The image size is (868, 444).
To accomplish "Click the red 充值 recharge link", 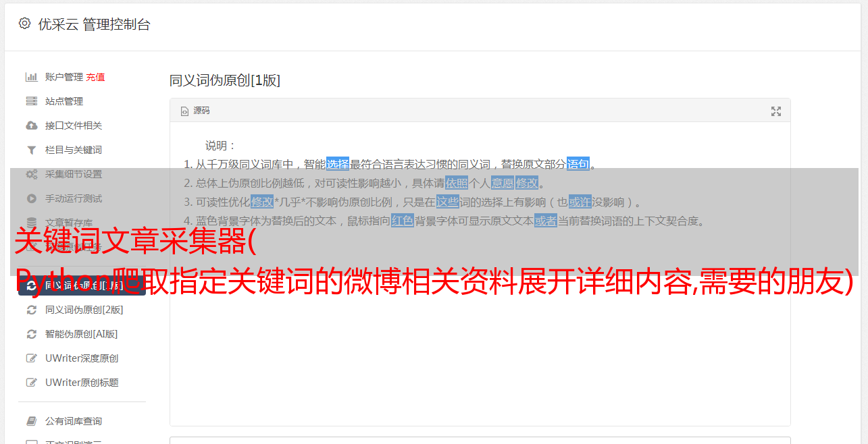I will (95, 77).
